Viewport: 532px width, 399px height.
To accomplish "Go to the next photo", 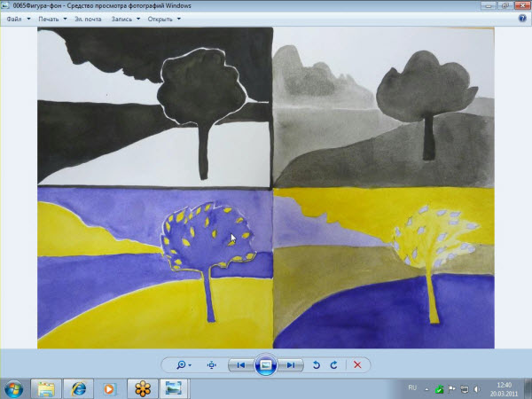I will (292, 364).
